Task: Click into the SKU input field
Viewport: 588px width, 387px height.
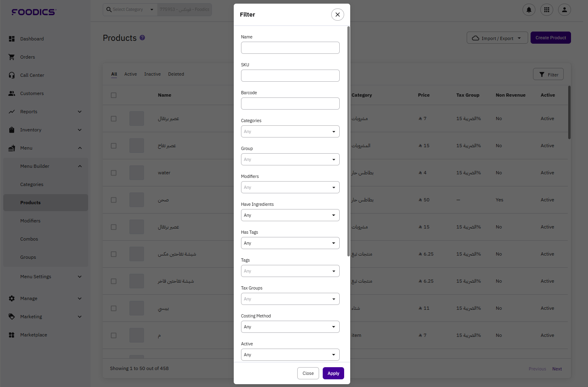Action: click(x=290, y=76)
